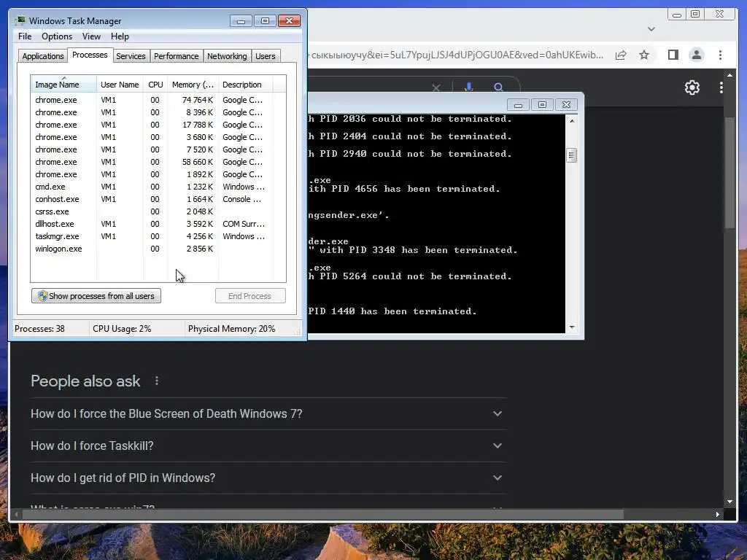747x560 pixels.
Task: Select the dllhost.exe process row
Action: pos(158,224)
